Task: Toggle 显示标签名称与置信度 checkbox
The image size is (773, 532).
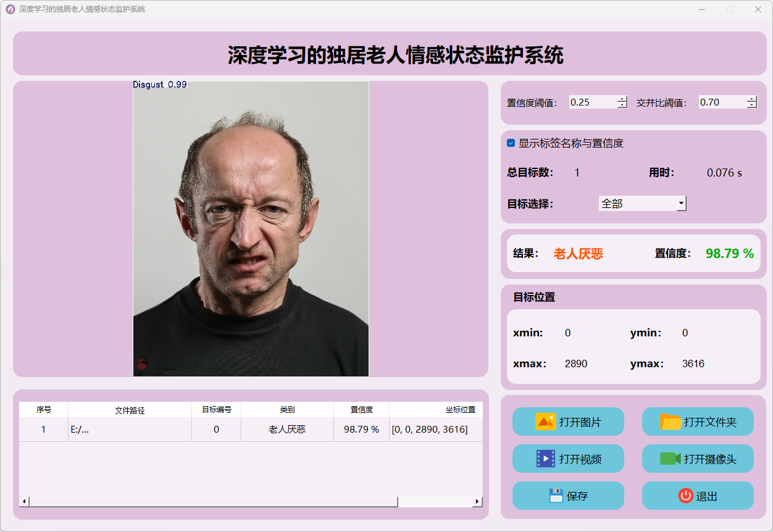Action: (511, 143)
